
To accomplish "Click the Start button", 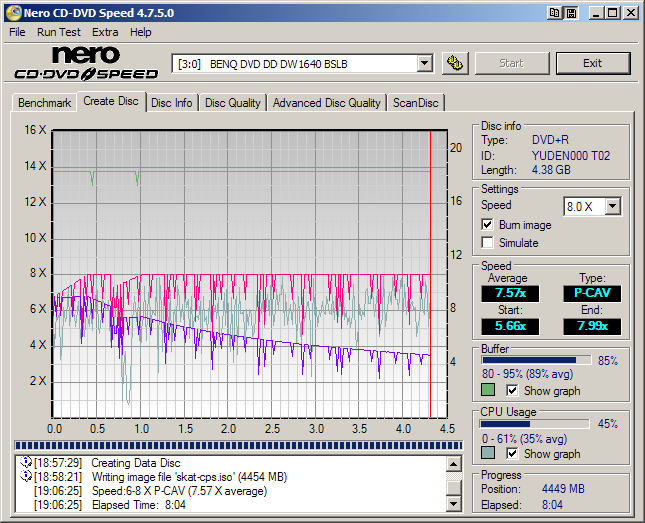I will pyautogui.click(x=512, y=63).
